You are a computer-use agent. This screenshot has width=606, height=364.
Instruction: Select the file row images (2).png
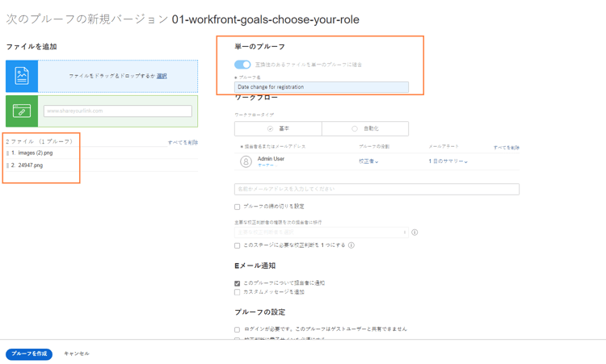click(x=102, y=153)
